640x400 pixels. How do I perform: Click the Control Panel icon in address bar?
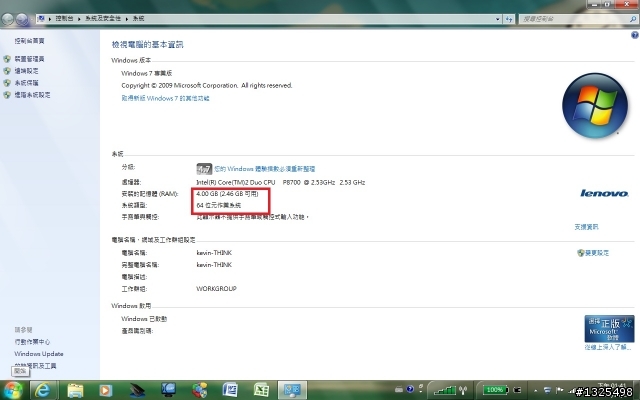coord(41,18)
